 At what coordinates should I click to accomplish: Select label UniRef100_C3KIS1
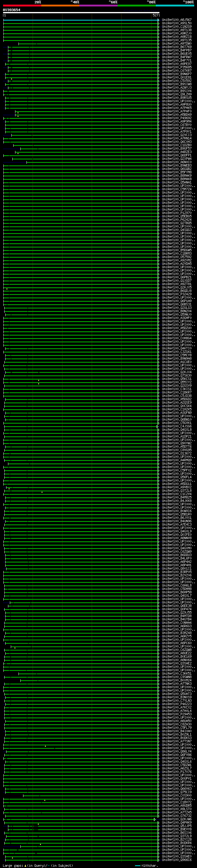177,389
